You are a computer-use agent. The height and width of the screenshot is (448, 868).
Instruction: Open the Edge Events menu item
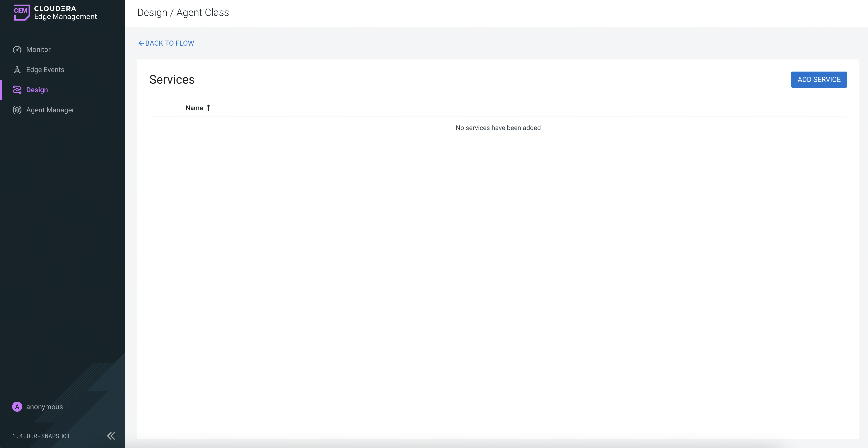pyautogui.click(x=45, y=70)
